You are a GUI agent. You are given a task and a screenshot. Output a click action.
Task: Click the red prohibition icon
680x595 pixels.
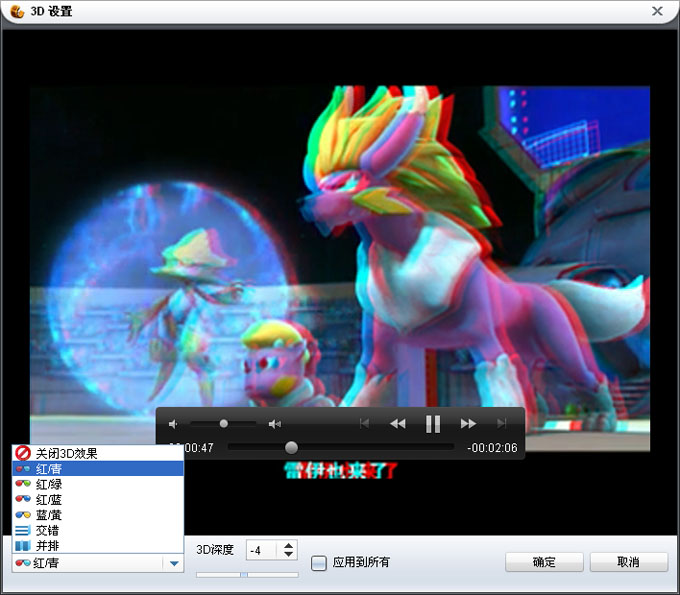(x=23, y=453)
